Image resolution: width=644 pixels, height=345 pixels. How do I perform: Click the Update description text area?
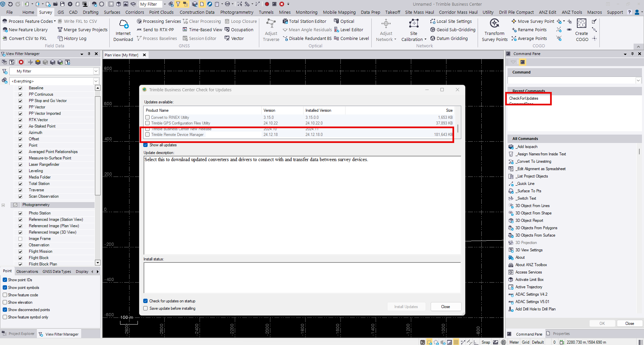tap(302, 205)
